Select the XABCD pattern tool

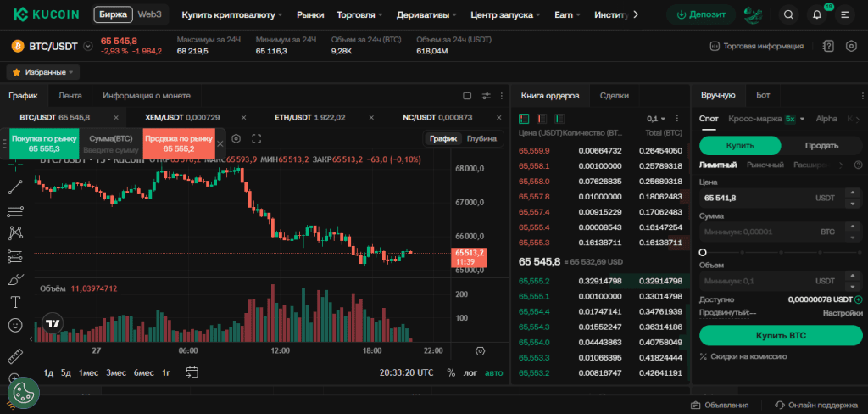tap(15, 233)
